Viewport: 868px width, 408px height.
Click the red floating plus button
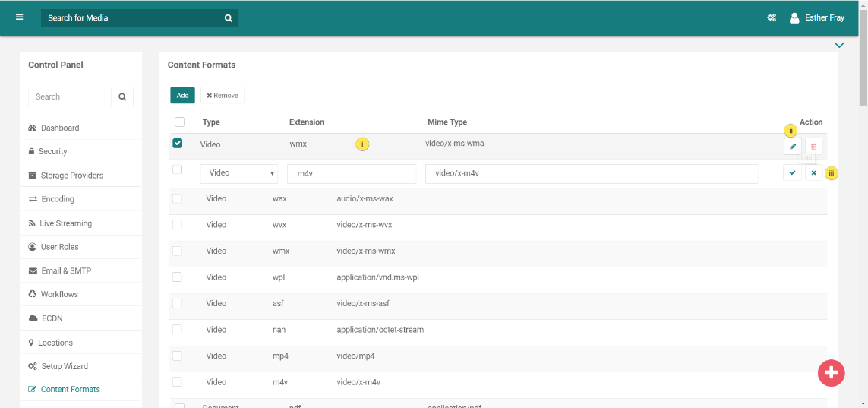click(x=831, y=372)
